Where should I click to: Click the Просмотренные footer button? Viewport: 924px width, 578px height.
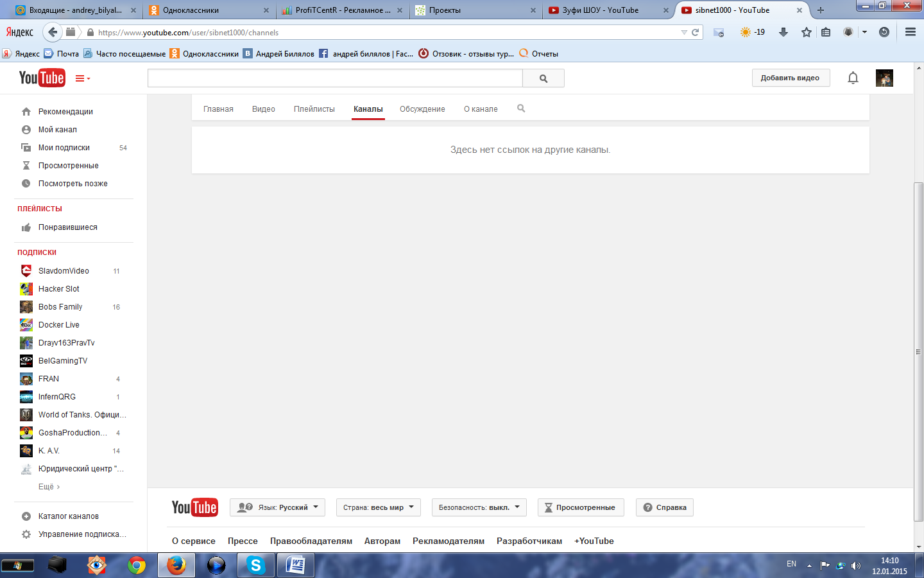[581, 507]
